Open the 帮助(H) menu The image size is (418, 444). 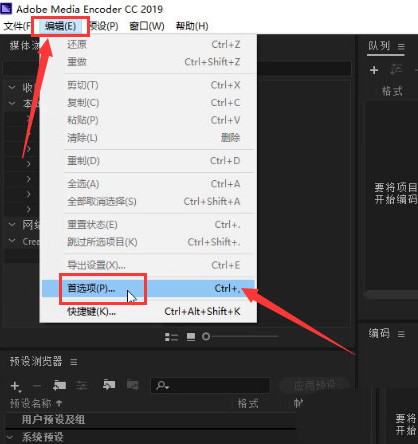tap(192, 26)
